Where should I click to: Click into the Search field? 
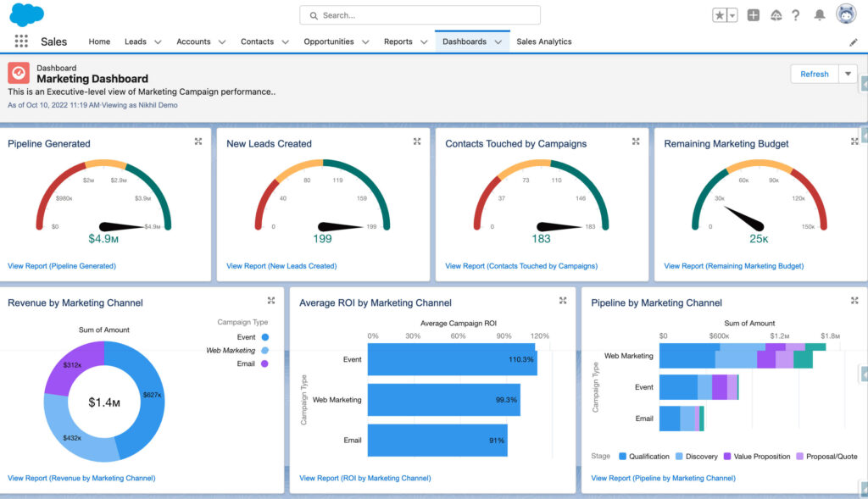[420, 15]
